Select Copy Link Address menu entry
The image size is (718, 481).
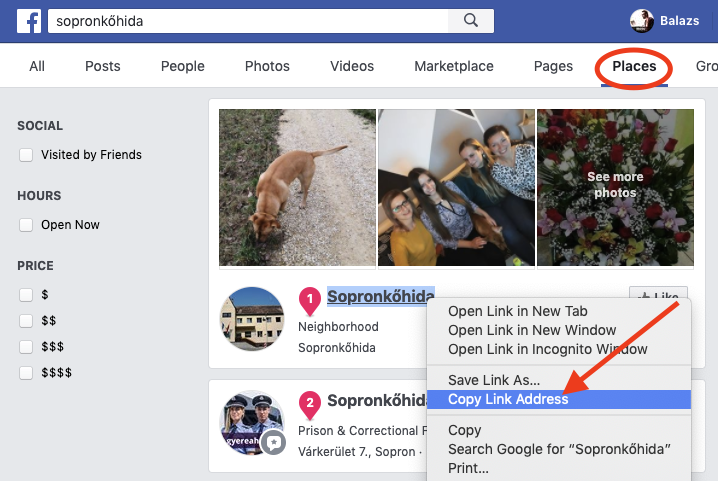559,399
